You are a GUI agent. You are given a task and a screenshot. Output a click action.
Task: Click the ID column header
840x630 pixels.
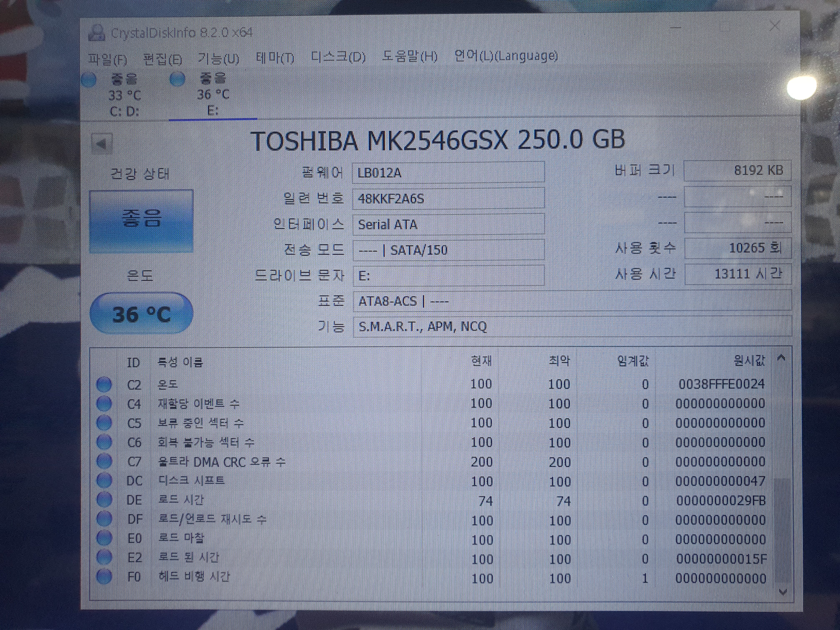pos(133,363)
